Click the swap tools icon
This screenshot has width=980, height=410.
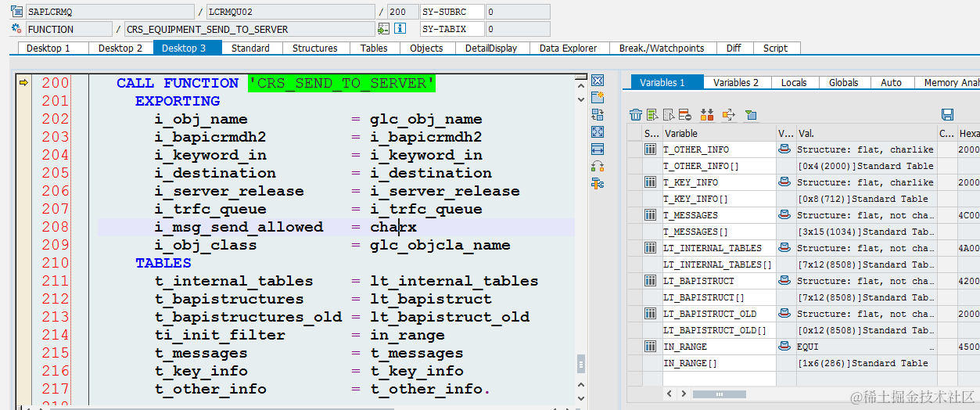coord(598,166)
